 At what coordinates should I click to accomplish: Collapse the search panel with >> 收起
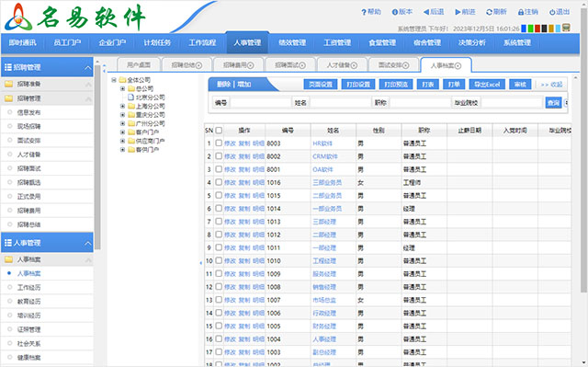pyautogui.click(x=551, y=85)
